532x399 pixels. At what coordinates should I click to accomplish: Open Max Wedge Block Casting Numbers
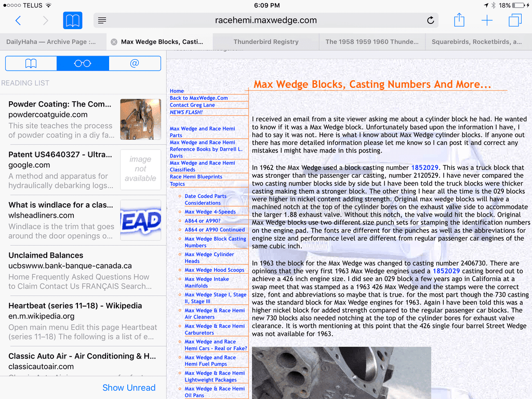click(x=216, y=242)
